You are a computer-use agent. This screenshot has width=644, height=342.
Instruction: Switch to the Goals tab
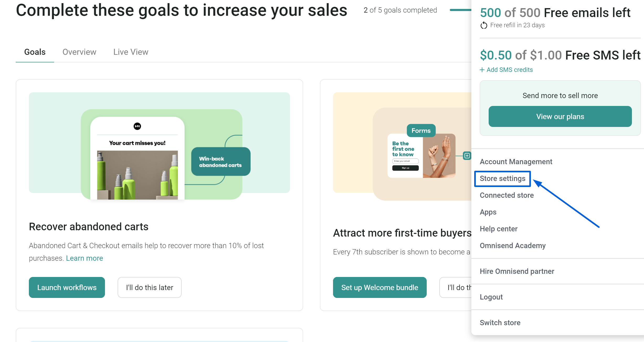point(35,52)
